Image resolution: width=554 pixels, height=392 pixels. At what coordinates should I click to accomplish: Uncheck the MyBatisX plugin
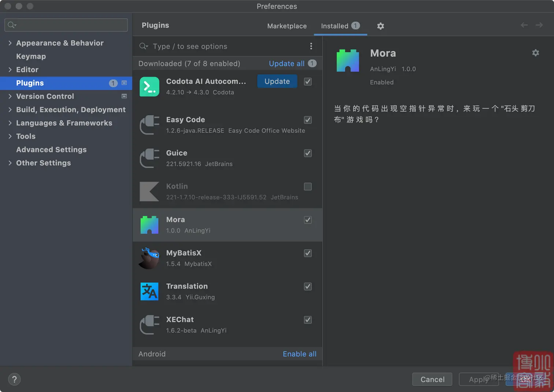coord(308,253)
